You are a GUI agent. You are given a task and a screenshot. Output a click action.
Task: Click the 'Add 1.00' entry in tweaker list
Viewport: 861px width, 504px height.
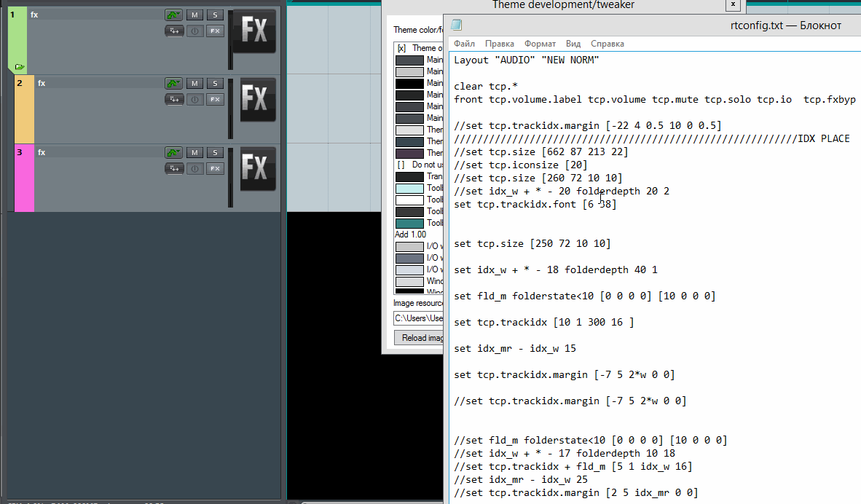(411, 235)
